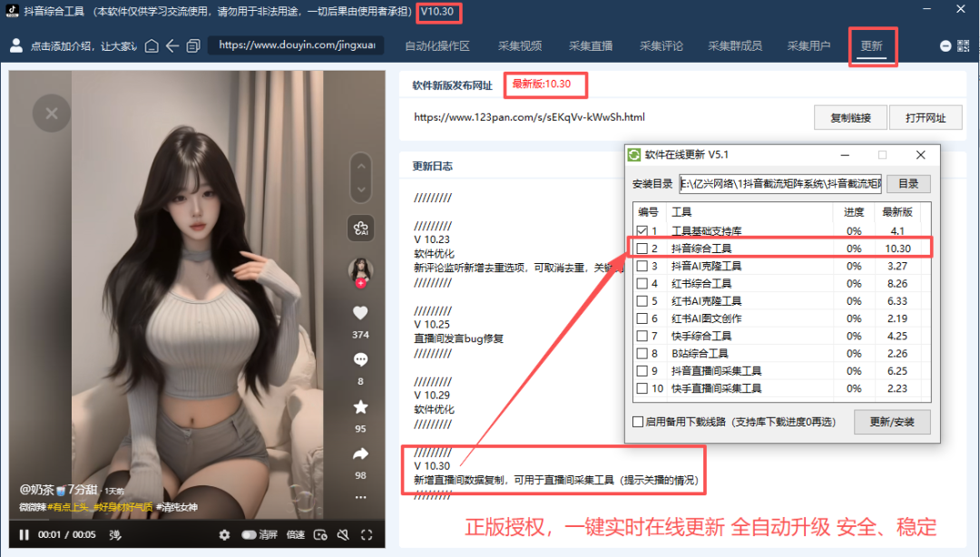
Task: Enable 启用备用下载线路 checkbox
Action: point(638,422)
